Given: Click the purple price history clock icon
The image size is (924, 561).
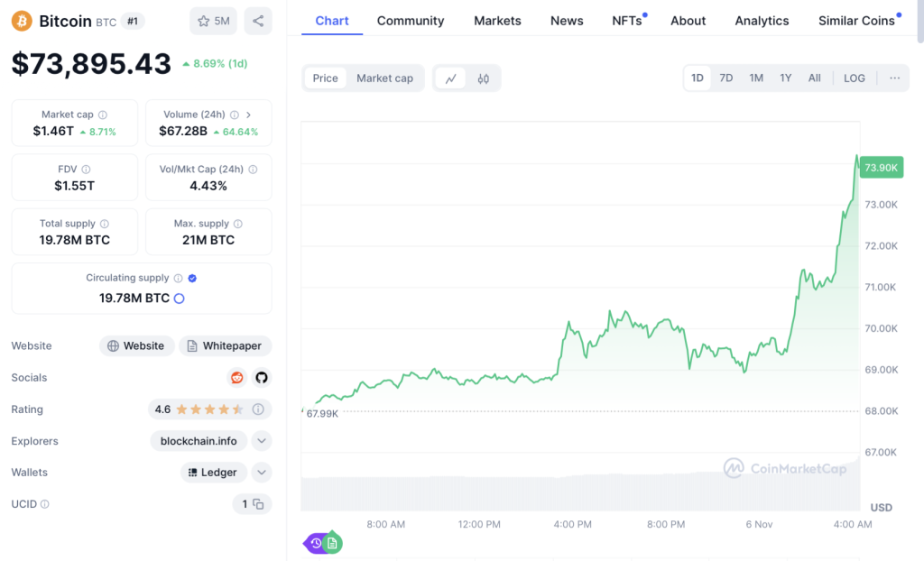Looking at the screenshot, I should point(316,543).
